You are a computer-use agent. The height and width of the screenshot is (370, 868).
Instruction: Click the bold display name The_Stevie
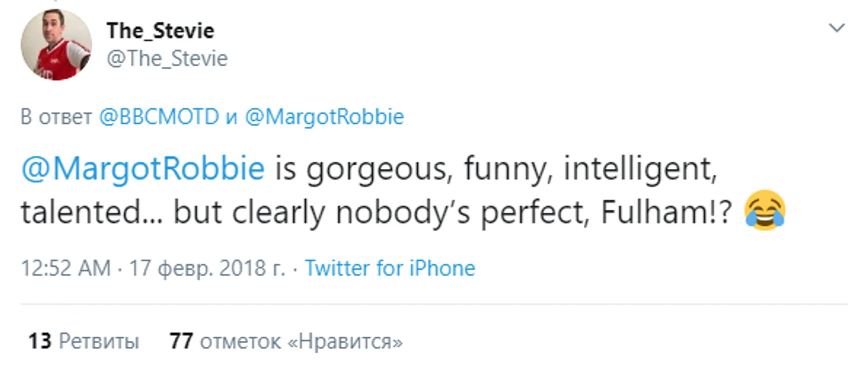point(160,30)
